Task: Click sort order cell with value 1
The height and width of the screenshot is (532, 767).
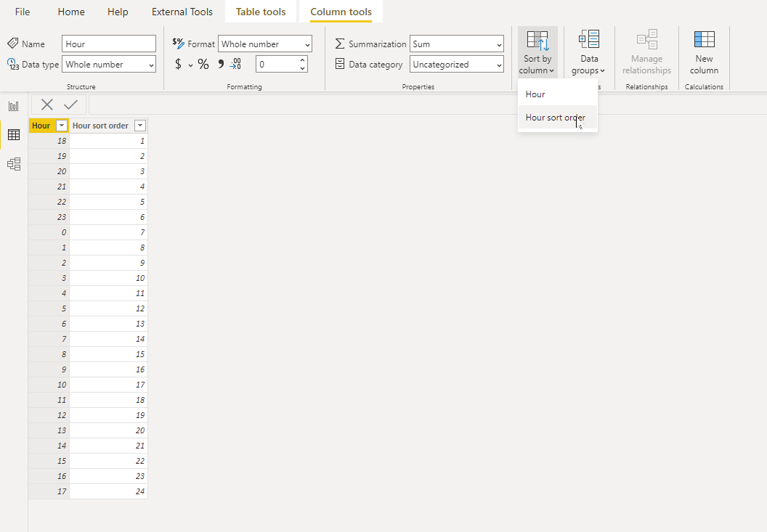Action: coord(109,141)
